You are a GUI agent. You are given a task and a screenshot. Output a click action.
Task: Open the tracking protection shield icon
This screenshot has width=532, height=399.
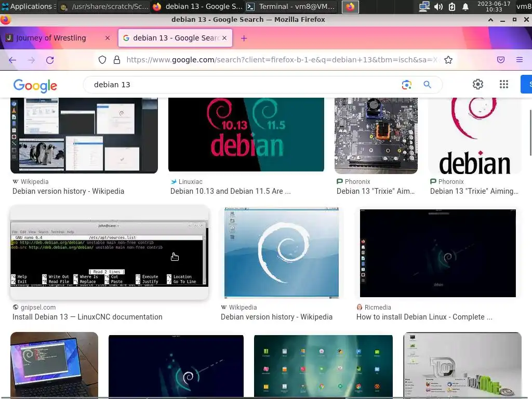coord(102,60)
